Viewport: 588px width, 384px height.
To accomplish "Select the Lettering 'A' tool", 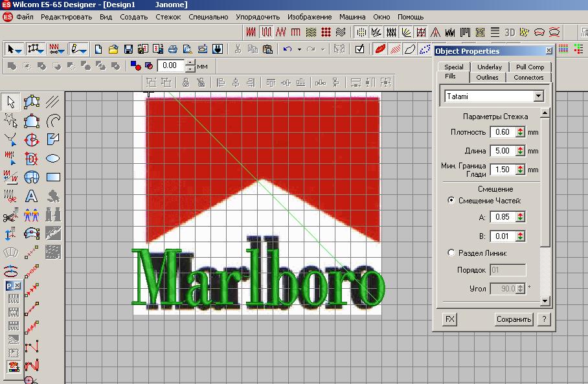I will pos(32,196).
